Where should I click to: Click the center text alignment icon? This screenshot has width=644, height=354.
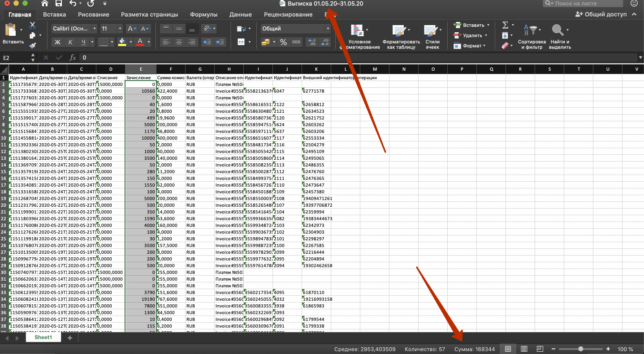click(x=179, y=42)
